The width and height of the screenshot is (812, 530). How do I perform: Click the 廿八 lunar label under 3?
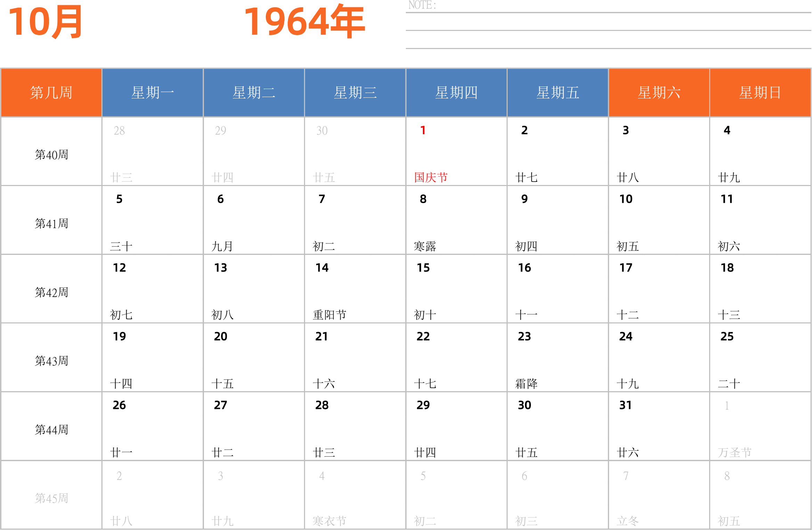(628, 177)
